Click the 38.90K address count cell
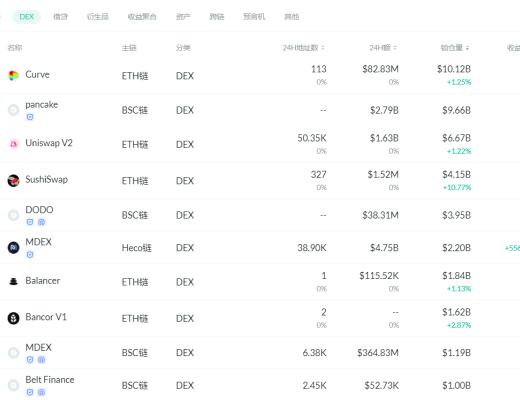520x400 pixels. click(x=312, y=248)
